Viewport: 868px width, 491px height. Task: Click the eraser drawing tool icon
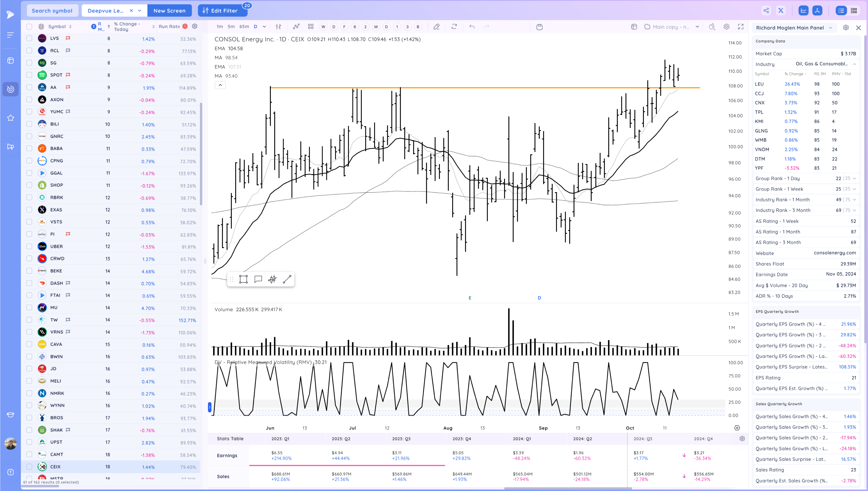tap(436, 27)
